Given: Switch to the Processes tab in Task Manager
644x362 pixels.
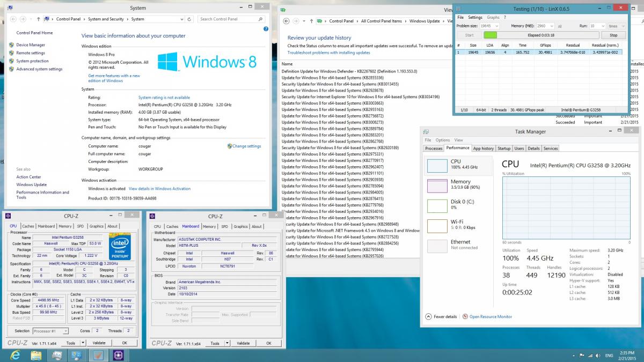Looking at the screenshot, I should click(x=434, y=148).
